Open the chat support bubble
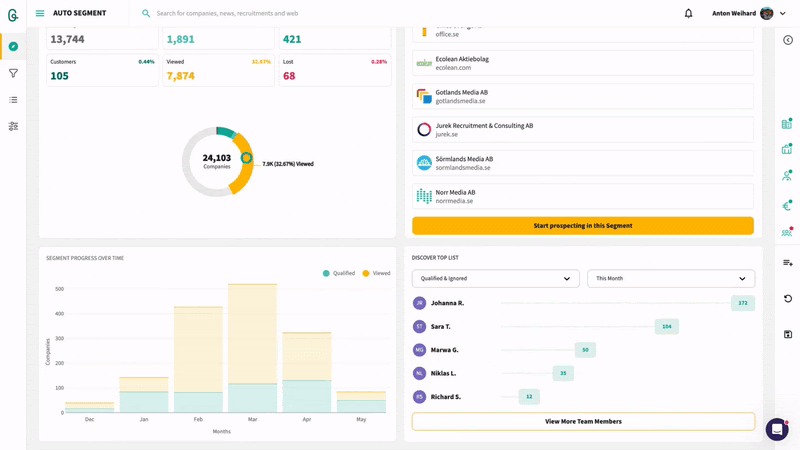800x450 pixels. tap(777, 429)
